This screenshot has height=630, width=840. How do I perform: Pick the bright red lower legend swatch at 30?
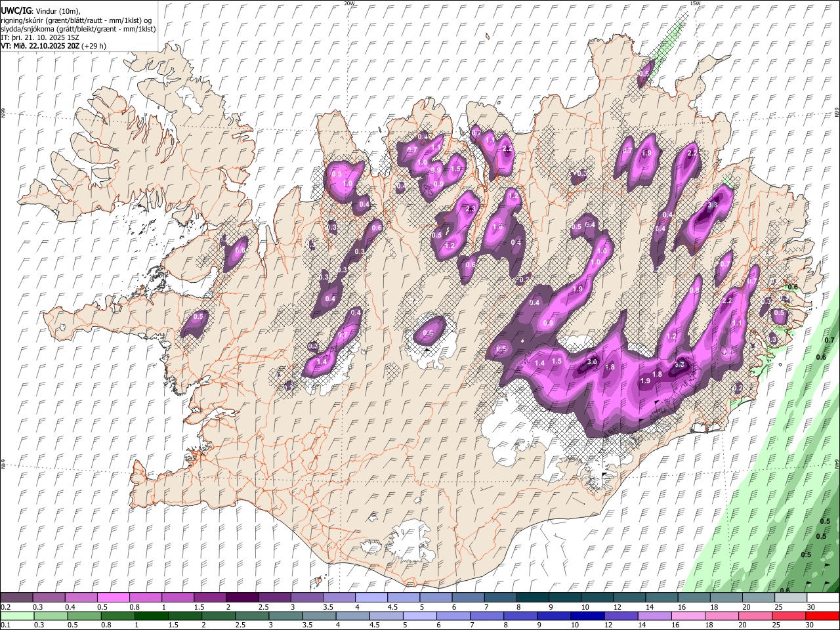coord(822,616)
